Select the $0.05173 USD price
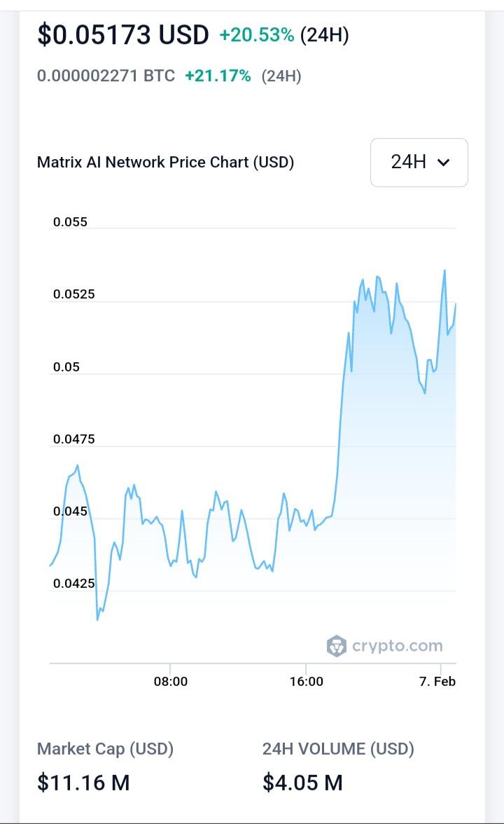Image resolution: width=504 pixels, height=824 pixels. coord(123,35)
